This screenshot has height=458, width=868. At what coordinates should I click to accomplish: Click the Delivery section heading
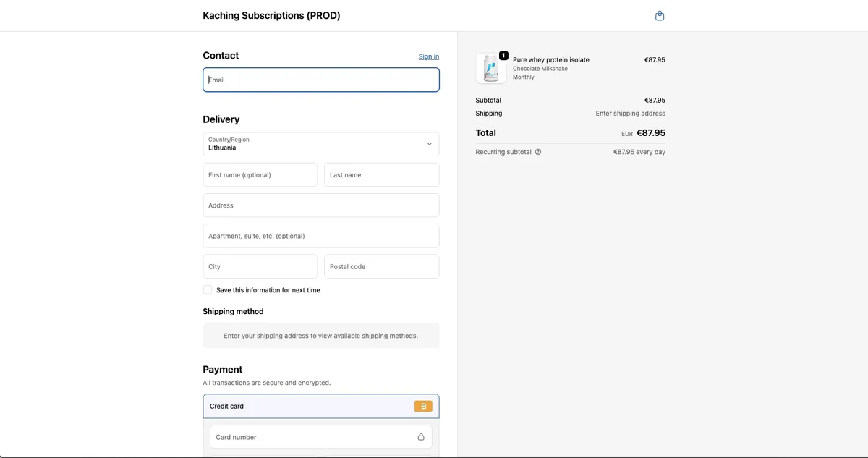click(221, 119)
